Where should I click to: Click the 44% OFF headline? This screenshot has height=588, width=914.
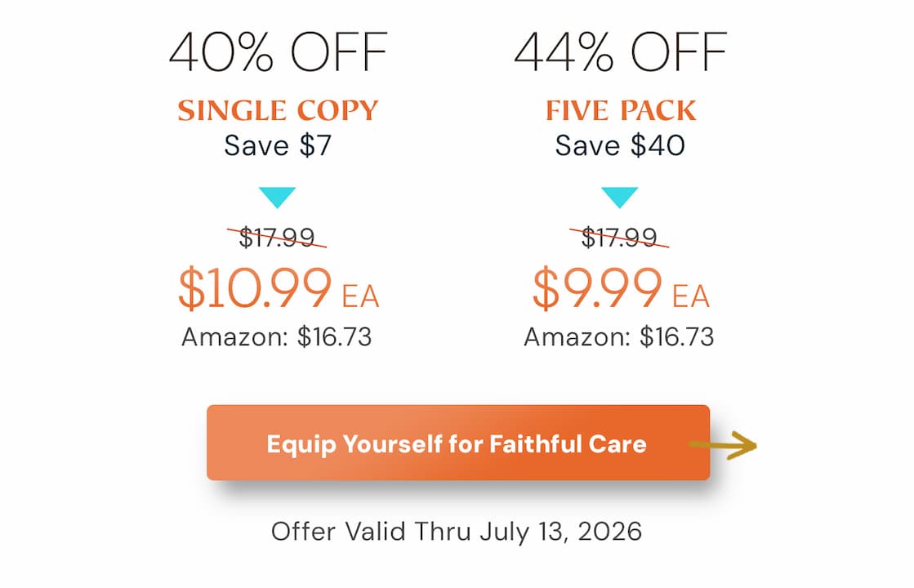click(620, 52)
